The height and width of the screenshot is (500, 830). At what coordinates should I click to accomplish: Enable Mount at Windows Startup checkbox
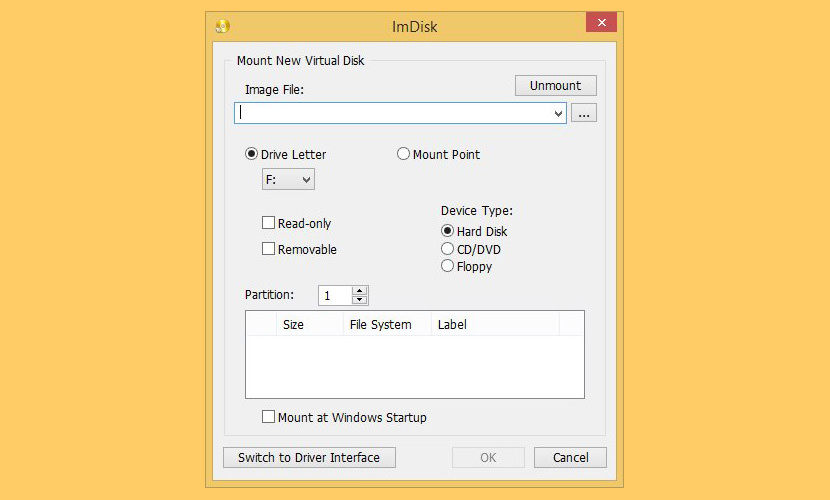pos(268,417)
